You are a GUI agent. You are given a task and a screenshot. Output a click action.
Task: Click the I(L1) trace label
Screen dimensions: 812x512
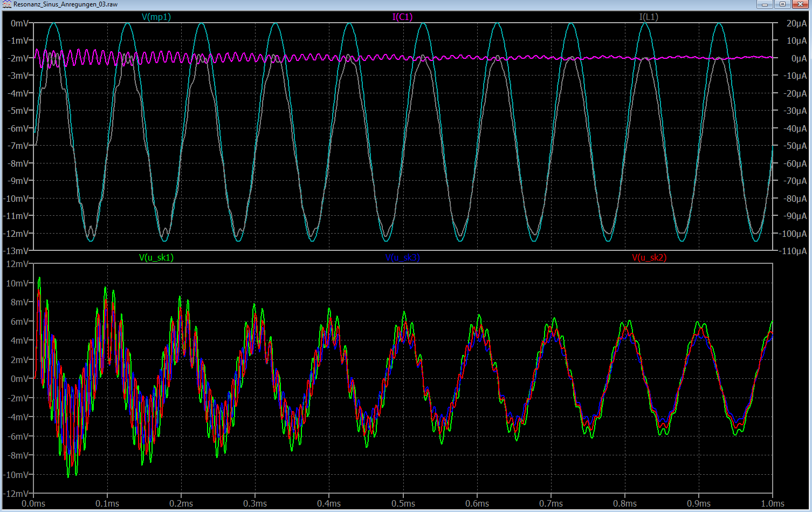coord(649,17)
